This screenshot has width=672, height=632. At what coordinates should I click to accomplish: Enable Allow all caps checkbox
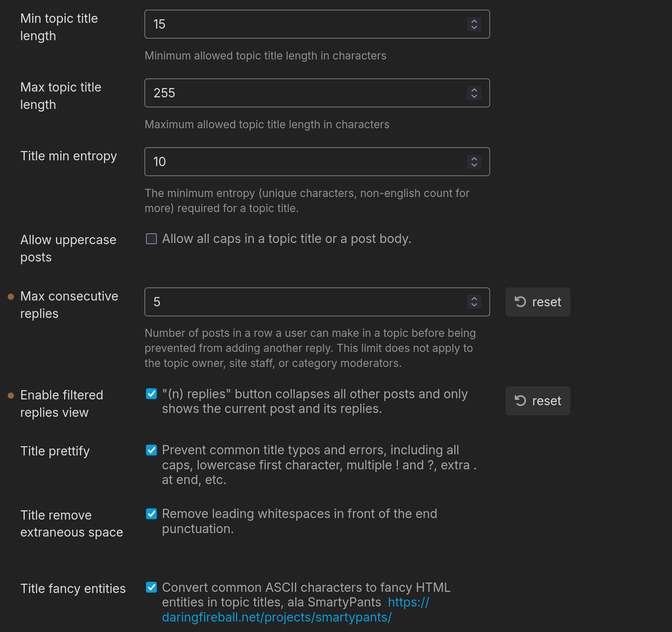coord(151,239)
